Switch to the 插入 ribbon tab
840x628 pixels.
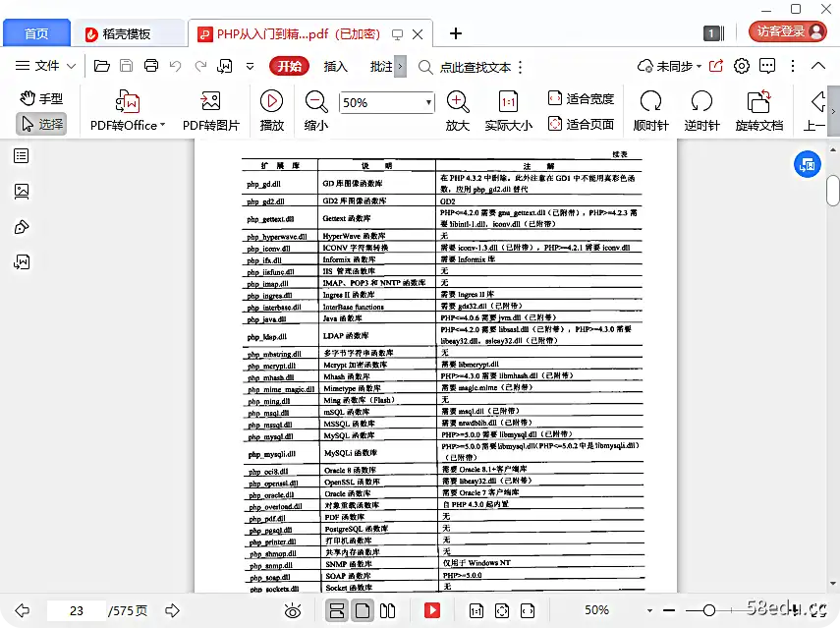[335, 67]
